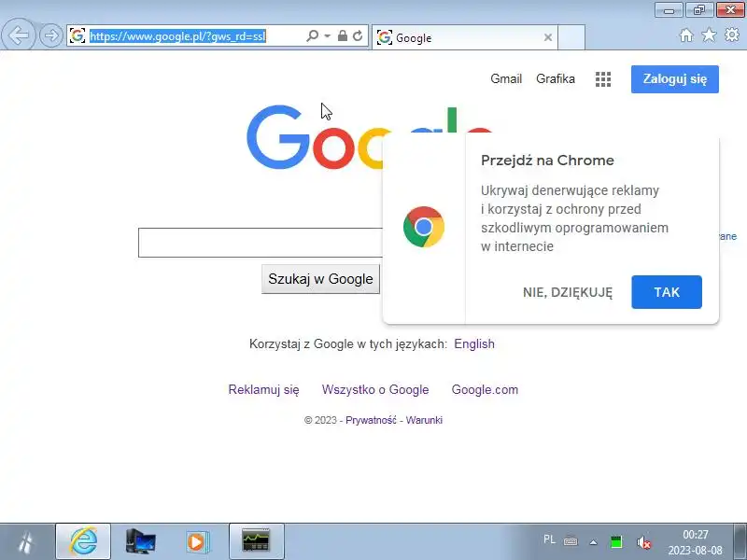Open Favorites star icon
This screenshot has height=560, width=747.
709,35
